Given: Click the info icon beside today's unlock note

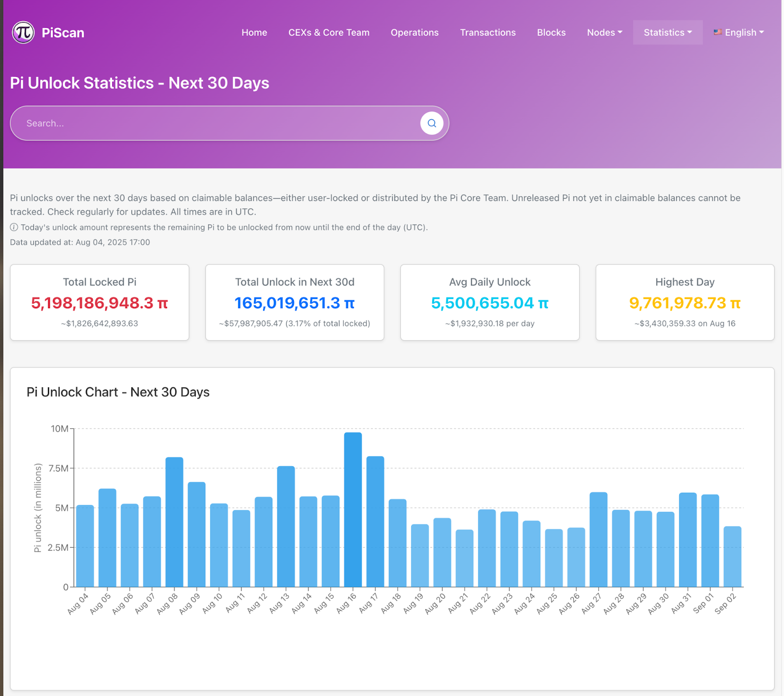Looking at the screenshot, I should (x=14, y=227).
